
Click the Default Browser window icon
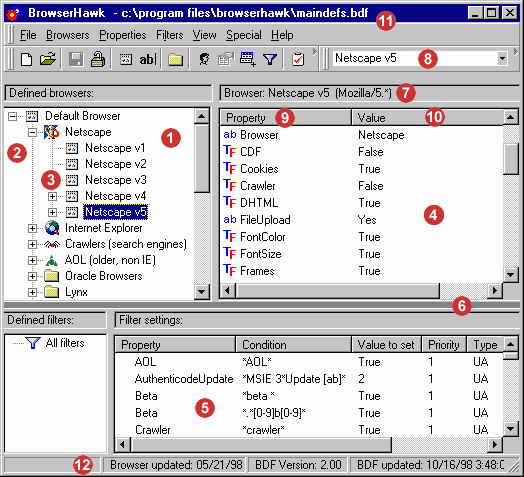(x=32, y=116)
